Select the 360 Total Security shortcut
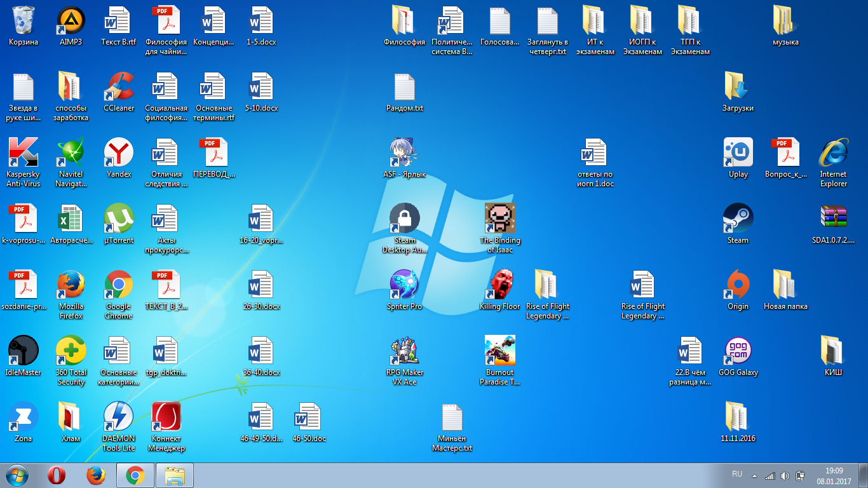 pos(71,351)
